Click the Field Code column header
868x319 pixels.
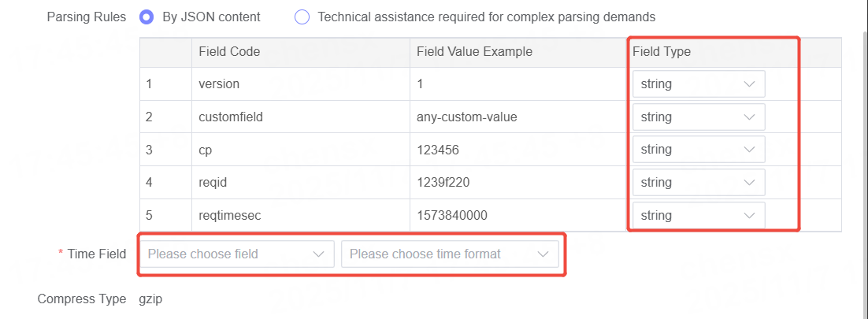229,51
